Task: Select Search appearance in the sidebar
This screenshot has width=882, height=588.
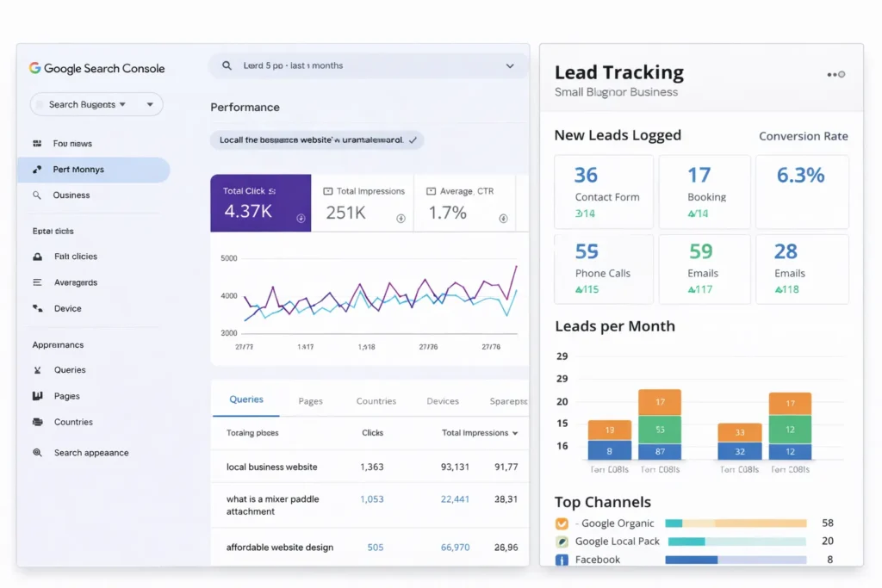Action: point(89,452)
